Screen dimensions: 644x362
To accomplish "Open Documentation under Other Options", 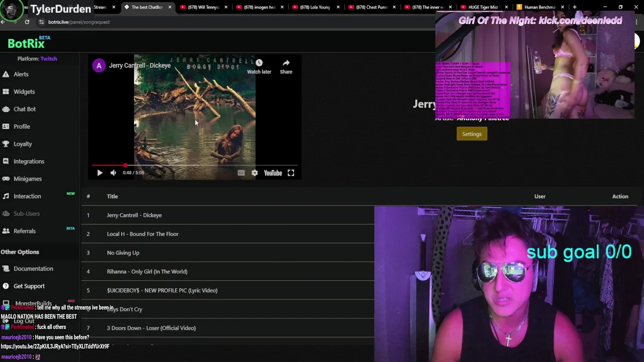I will [x=33, y=268].
